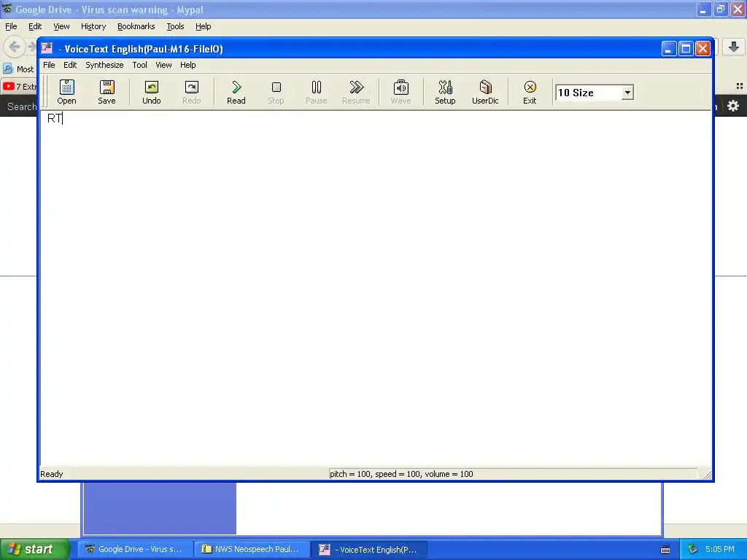The width and height of the screenshot is (747, 560).
Task: Open the Mypal downloads arrow icon
Action: [x=734, y=47]
